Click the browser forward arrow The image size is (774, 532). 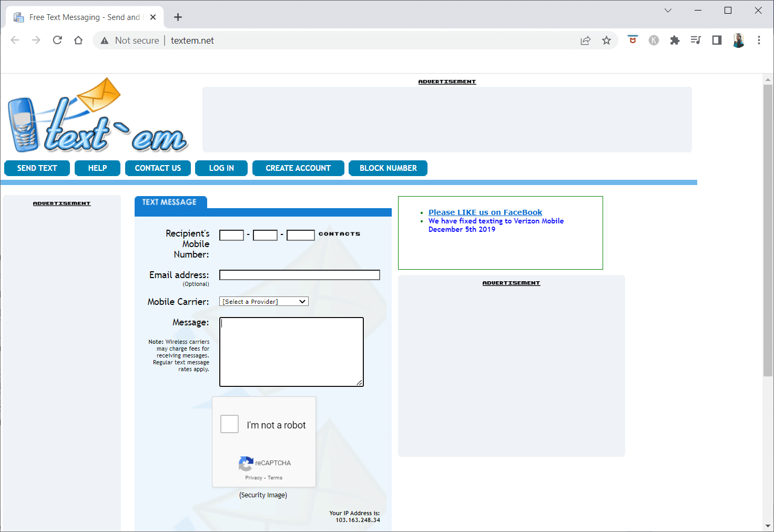pos(36,40)
